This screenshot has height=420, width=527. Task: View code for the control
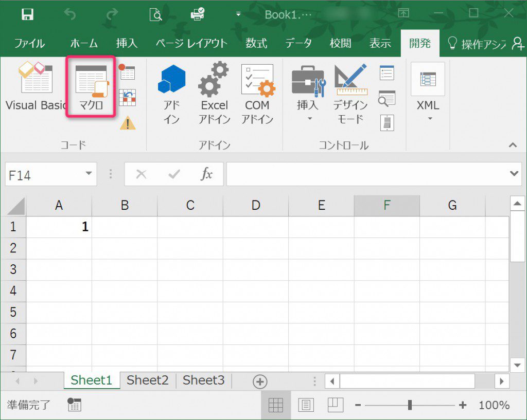coord(387,98)
